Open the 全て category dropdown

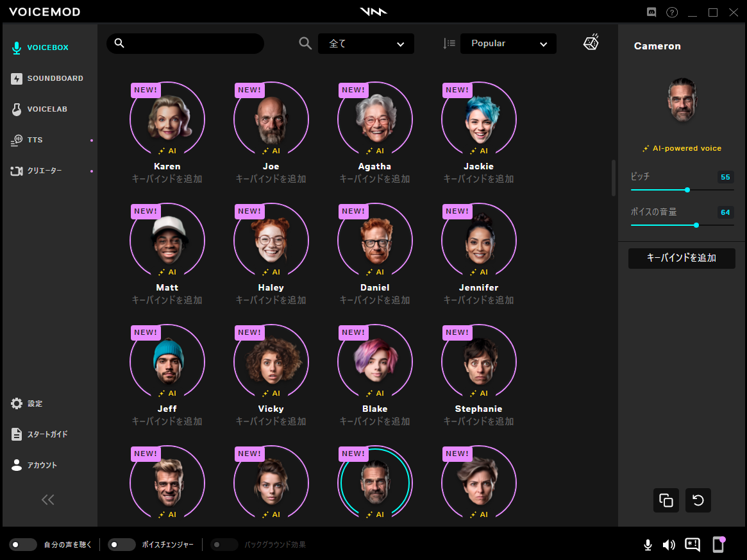(366, 44)
